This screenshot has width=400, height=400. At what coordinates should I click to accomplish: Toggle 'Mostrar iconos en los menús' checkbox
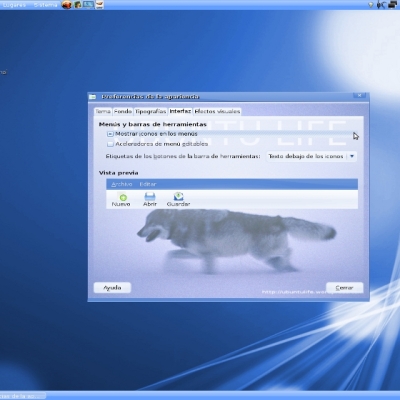[110, 134]
